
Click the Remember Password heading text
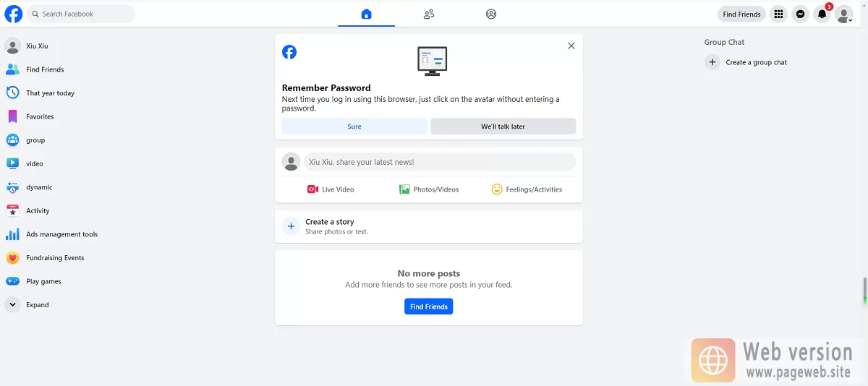[x=326, y=87]
